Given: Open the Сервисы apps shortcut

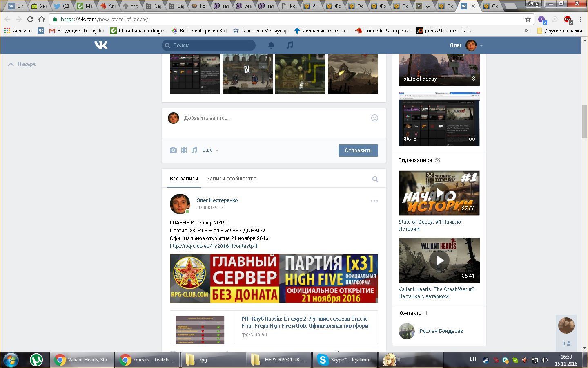Looking at the screenshot, I should coord(18,31).
